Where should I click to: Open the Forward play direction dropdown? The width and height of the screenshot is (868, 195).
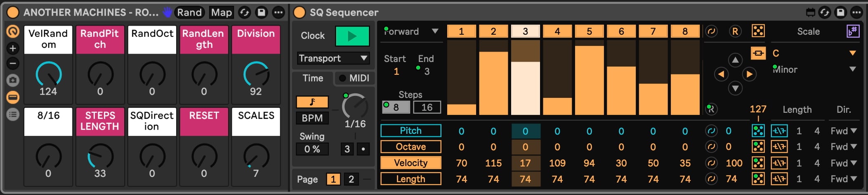[x=411, y=31]
